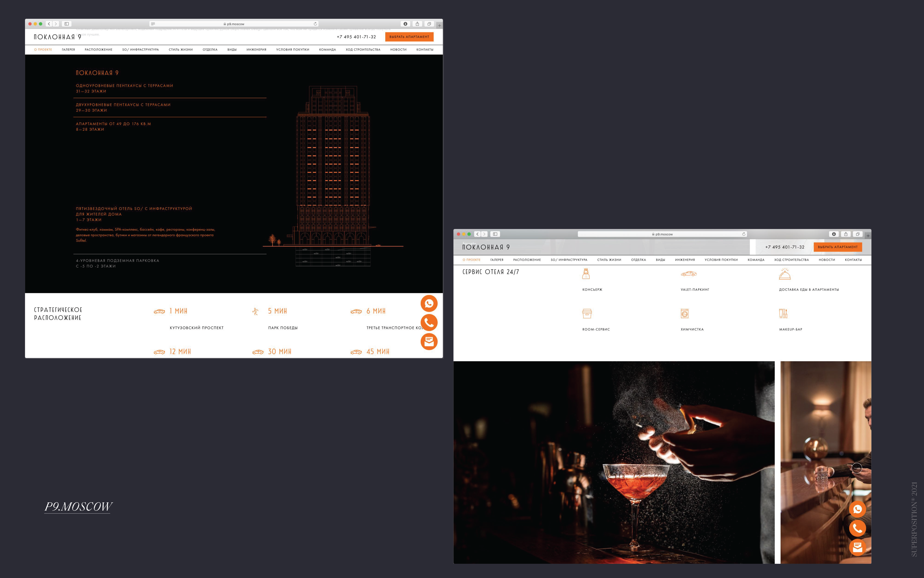Click the WhatsApp chat icon in left window
924x578 pixels.
point(429,304)
